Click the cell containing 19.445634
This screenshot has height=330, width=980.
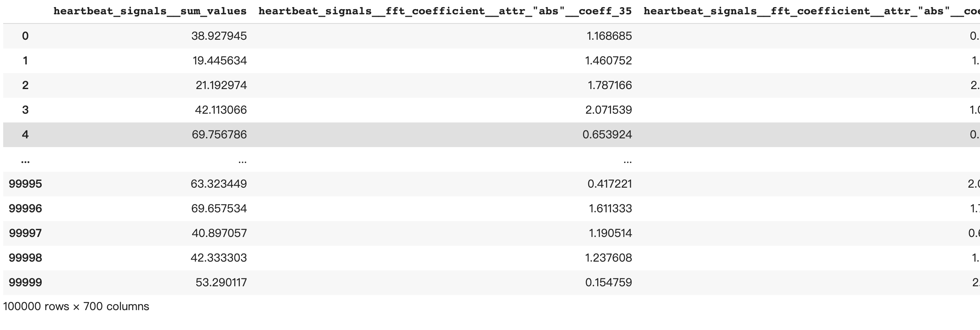click(220, 60)
